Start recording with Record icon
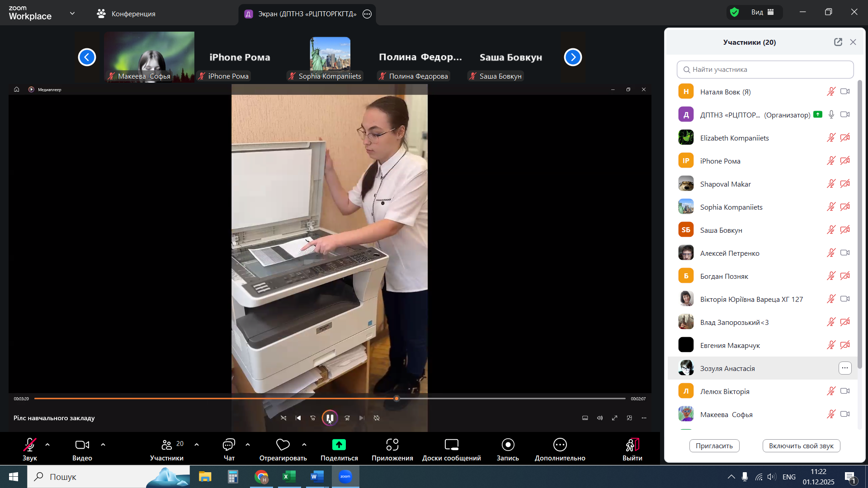868x488 pixels. click(508, 445)
